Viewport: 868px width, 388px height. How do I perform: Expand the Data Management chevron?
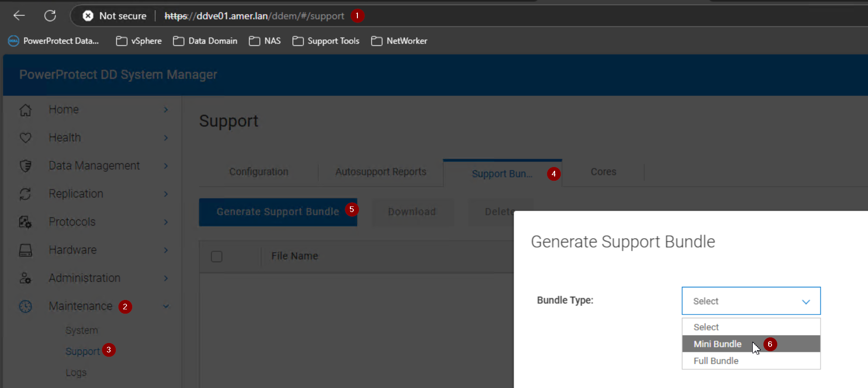point(166,166)
